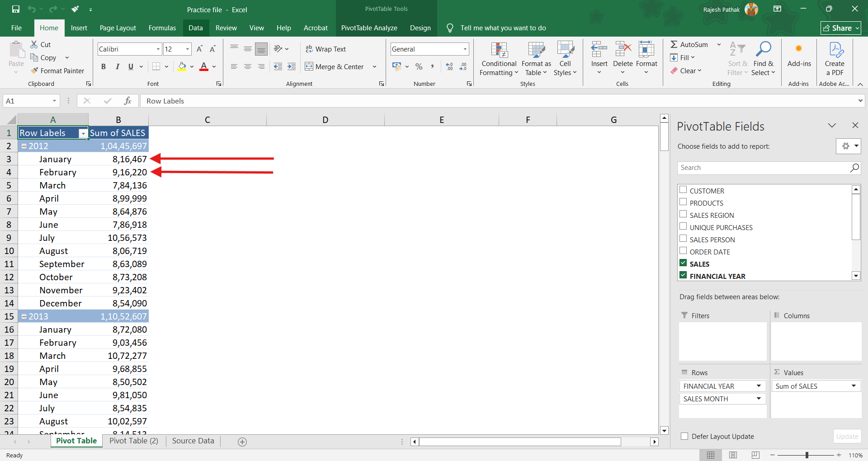Click the Save icon in the title bar
The width and height of the screenshot is (868, 461).
(x=16, y=9)
